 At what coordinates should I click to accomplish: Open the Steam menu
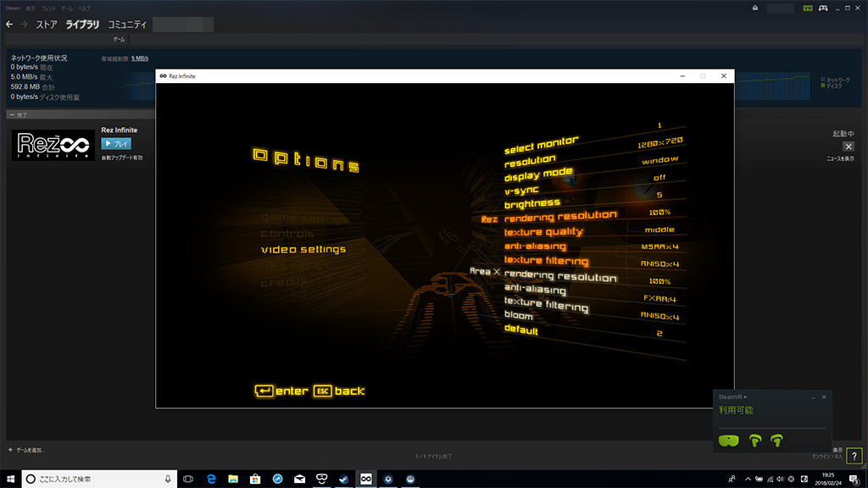click(12, 8)
